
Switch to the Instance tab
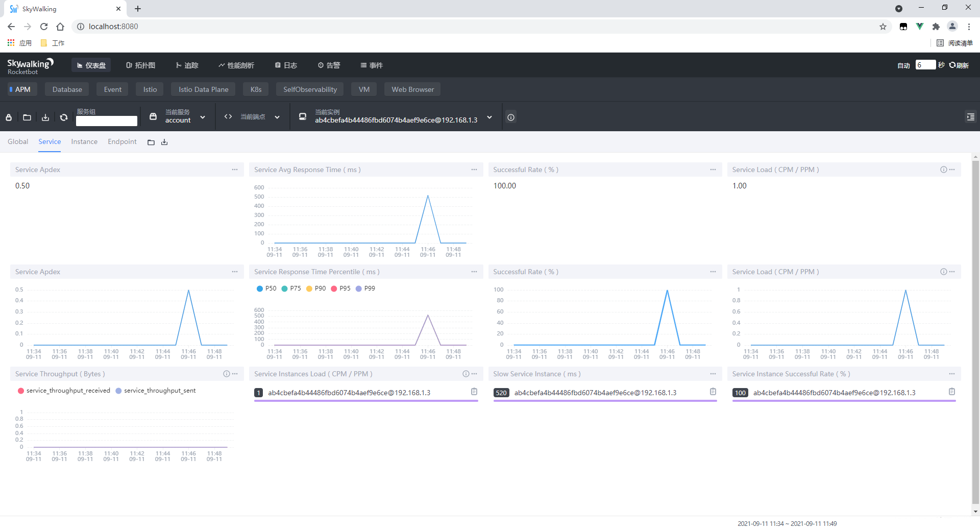(x=84, y=141)
